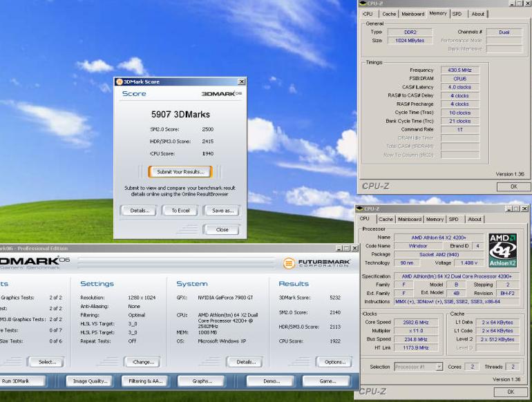Click CAS# Latency value 4.0 clocks
The height and width of the screenshot is (402, 532).
[459, 87]
